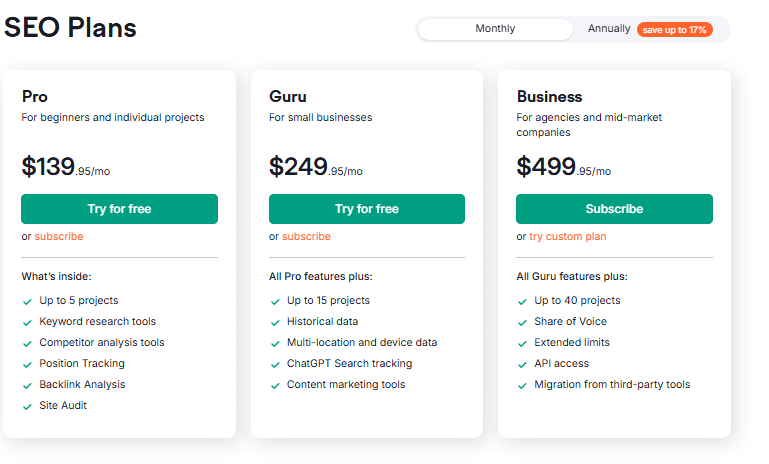Open the subscribe link under Pro
Screen dimensions: 769x464
coord(59,236)
